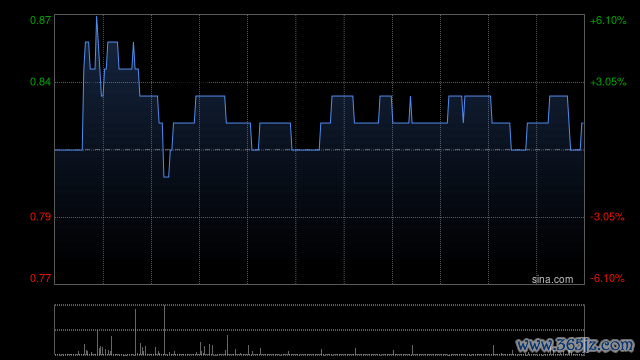The image size is (640, 360).
Task: Click the +3.05% percentage label
Action: tap(608, 82)
